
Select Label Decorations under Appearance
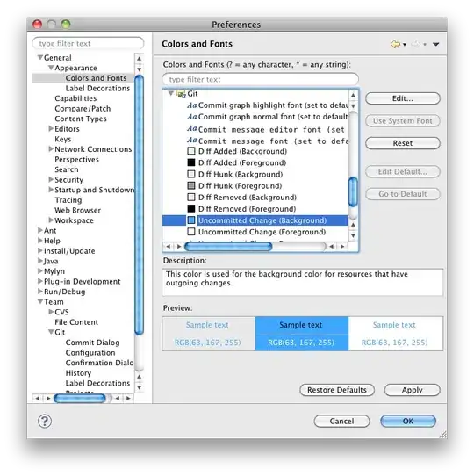(x=97, y=88)
